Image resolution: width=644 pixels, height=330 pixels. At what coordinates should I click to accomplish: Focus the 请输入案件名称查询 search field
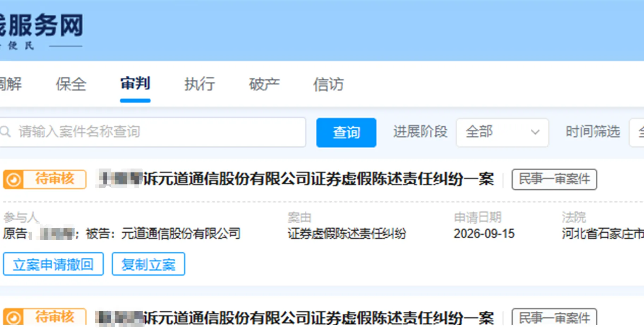(x=152, y=132)
